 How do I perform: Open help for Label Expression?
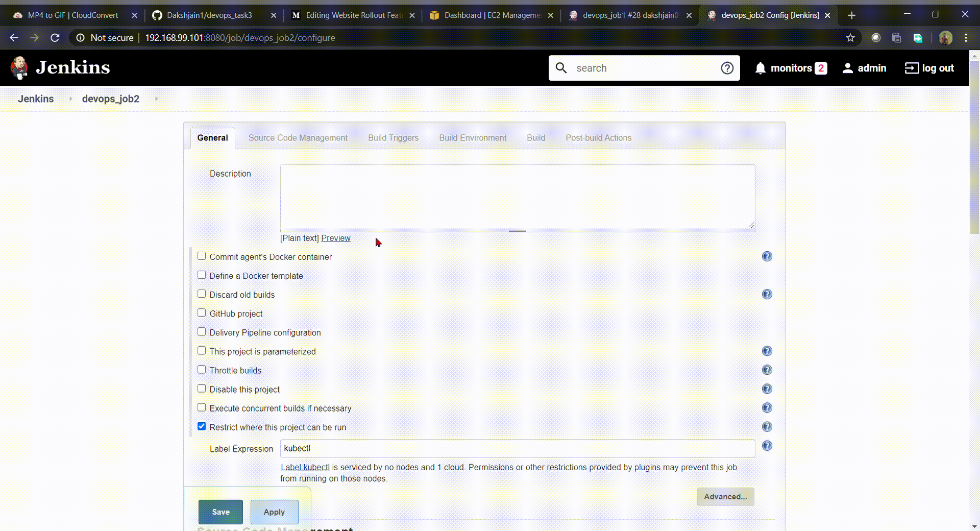(767, 446)
